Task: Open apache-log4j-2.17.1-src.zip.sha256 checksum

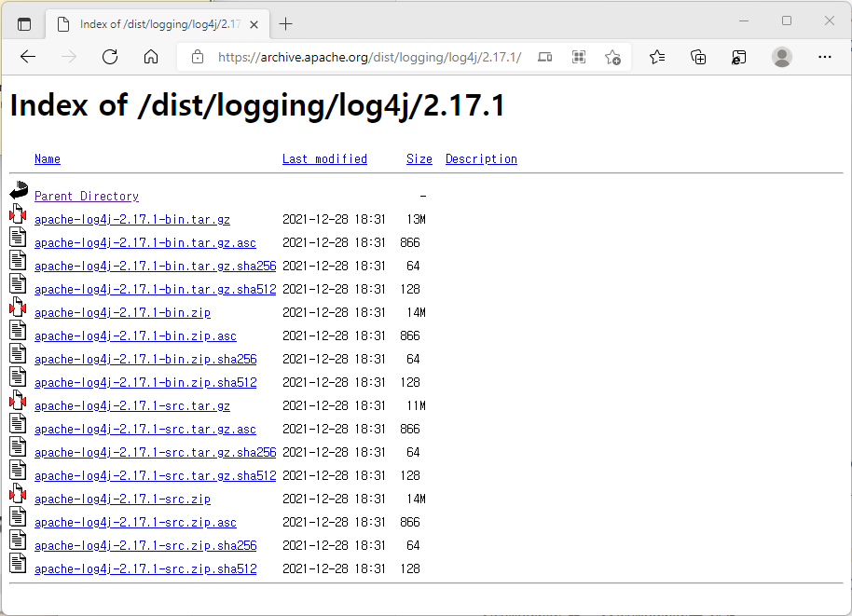Action: pos(145,546)
